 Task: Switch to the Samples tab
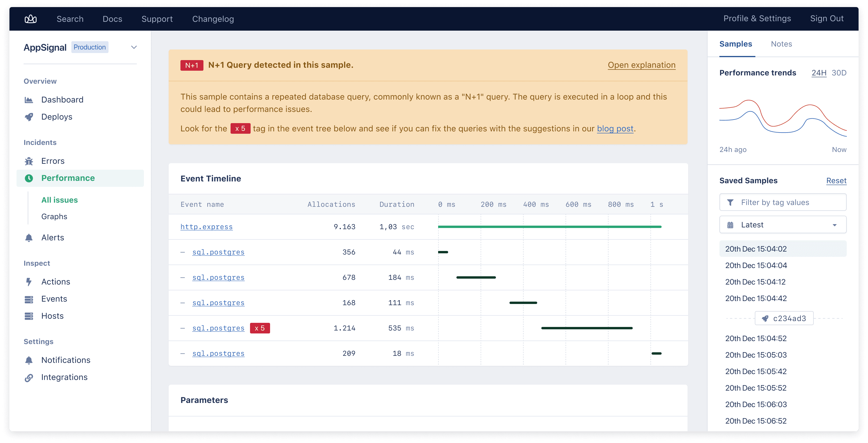point(736,44)
